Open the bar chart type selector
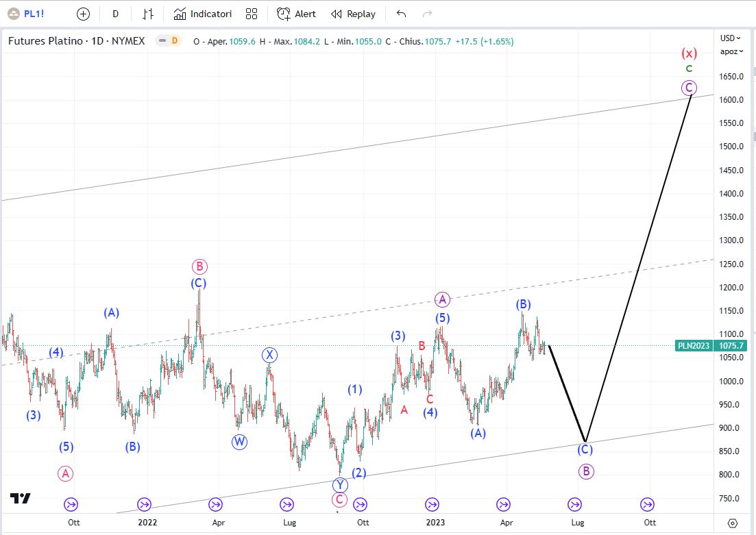 coord(148,14)
